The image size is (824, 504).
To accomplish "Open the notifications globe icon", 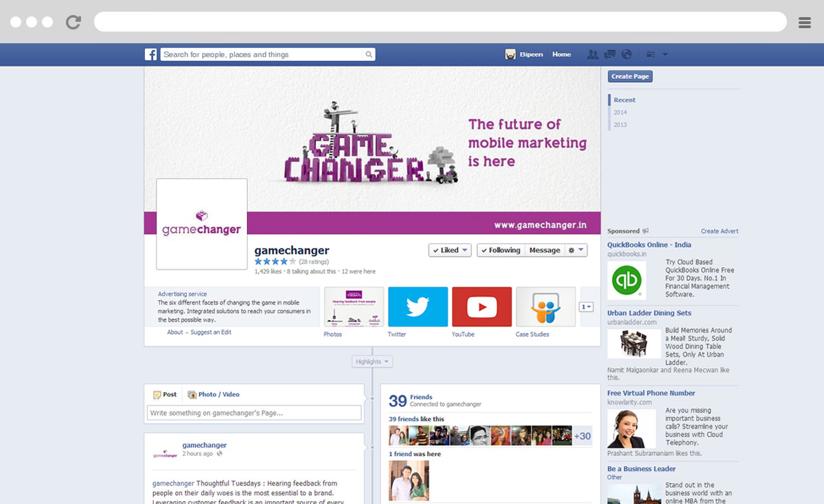I will click(x=626, y=54).
